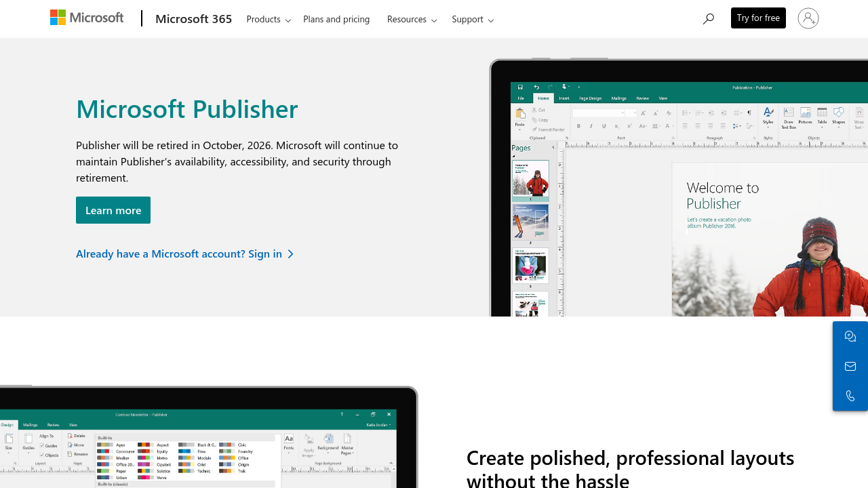Click the Microsoft Publisher heading

click(x=186, y=108)
